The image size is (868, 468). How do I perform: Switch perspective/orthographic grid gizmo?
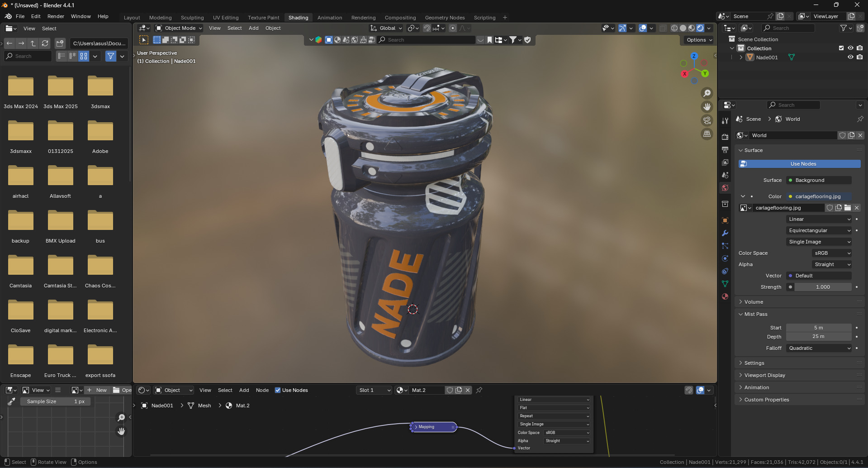[x=707, y=134]
